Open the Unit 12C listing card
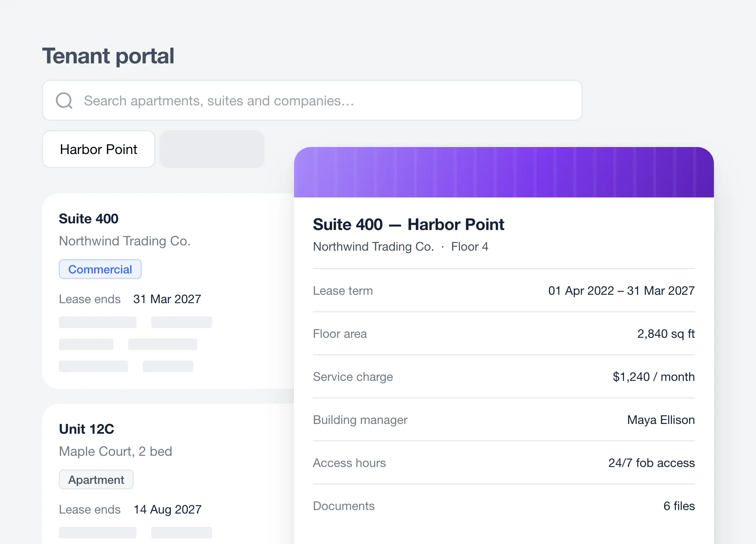Viewport: 756px width, 544px height. pyautogui.click(x=168, y=474)
